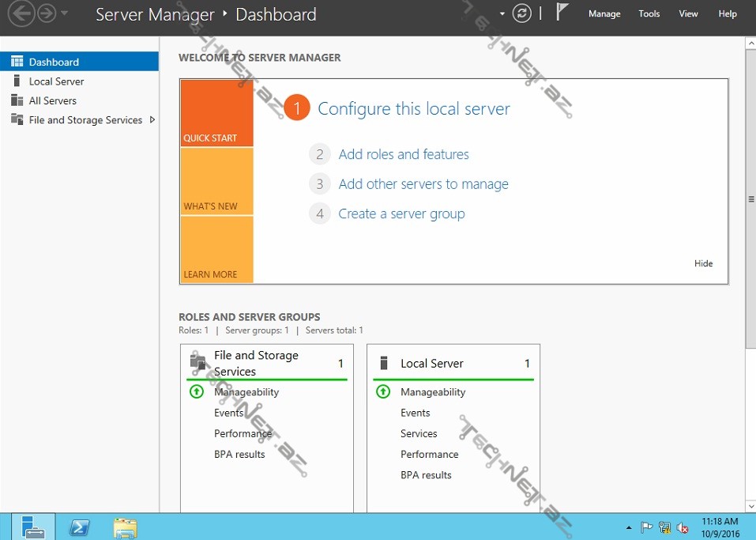Open File Explorer from the taskbar
The height and width of the screenshot is (540, 756).
(x=125, y=527)
